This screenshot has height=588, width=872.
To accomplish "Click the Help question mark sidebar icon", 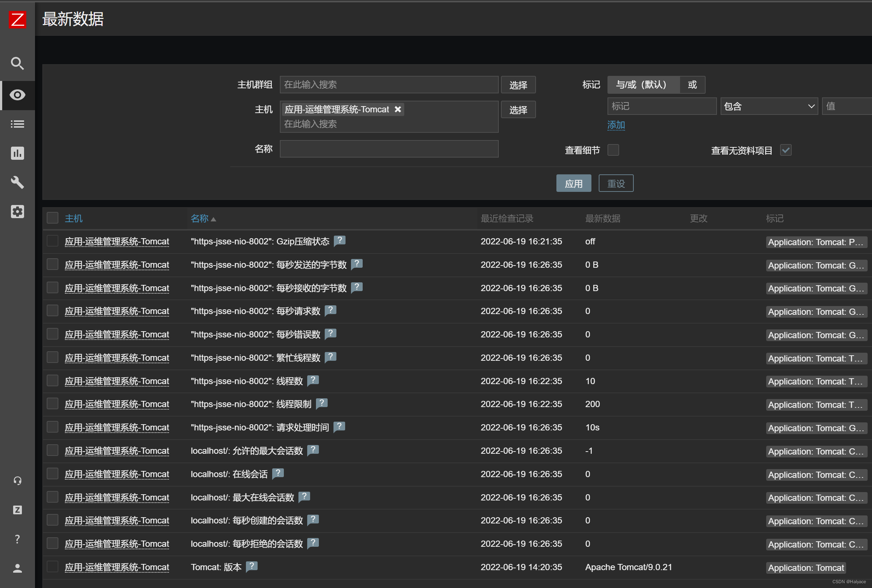I will coord(17,539).
